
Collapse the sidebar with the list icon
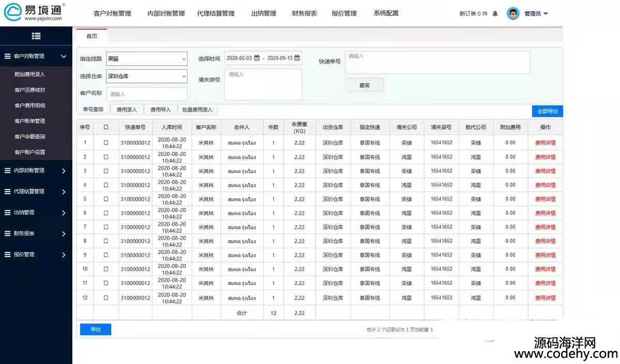tap(36, 36)
